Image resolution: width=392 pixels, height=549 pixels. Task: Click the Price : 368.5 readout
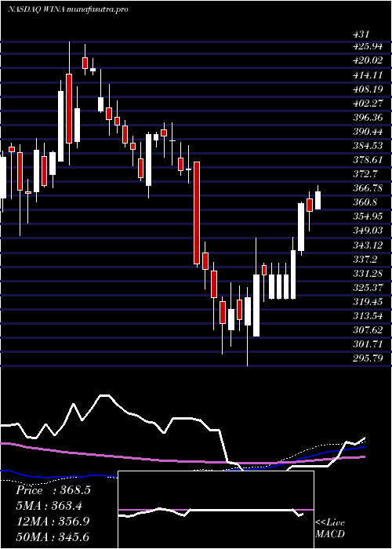pos(53,490)
